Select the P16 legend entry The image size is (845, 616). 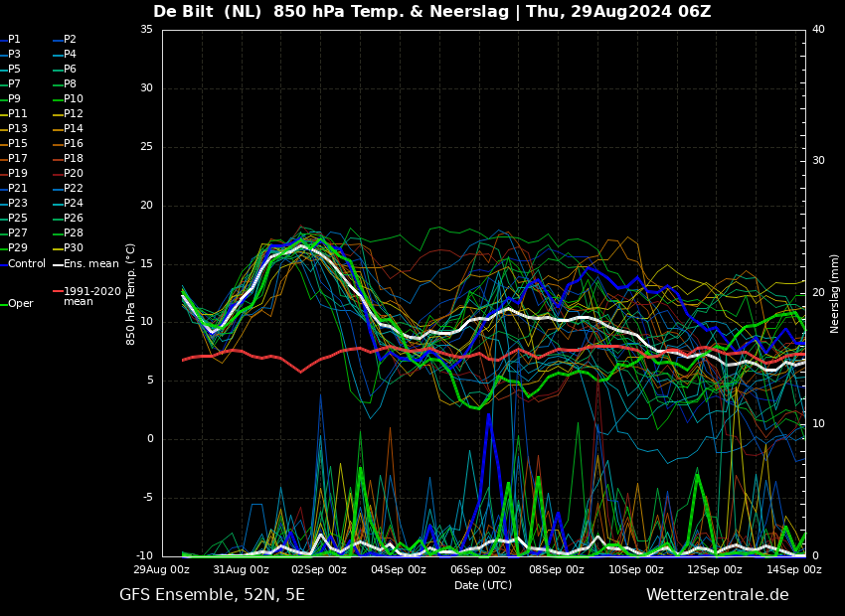(x=73, y=144)
